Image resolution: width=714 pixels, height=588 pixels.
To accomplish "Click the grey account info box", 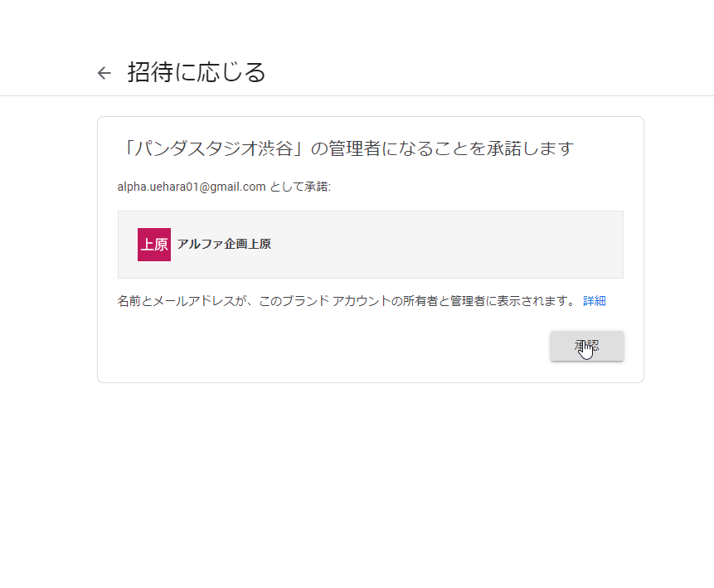I will (x=370, y=245).
